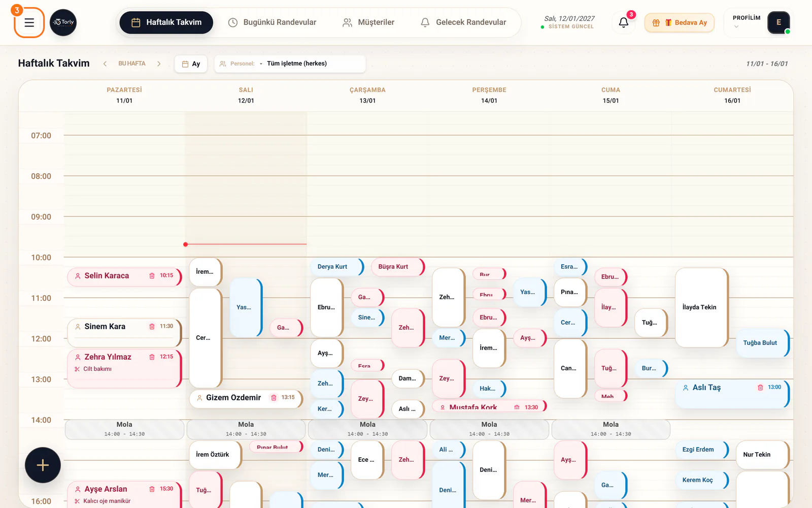The height and width of the screenshot is (508, 812).
Task: Open the notifications bell
Action: [x=624, y=22]
